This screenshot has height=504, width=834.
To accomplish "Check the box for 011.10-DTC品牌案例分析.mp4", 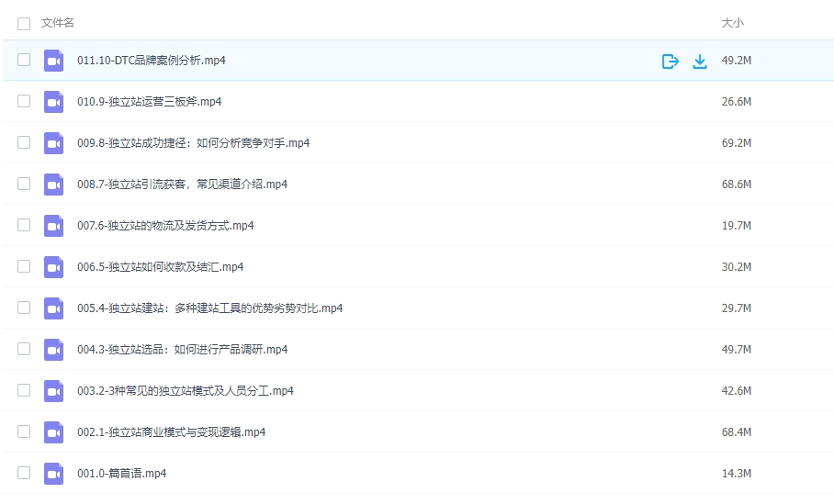I will pos(24,61).
